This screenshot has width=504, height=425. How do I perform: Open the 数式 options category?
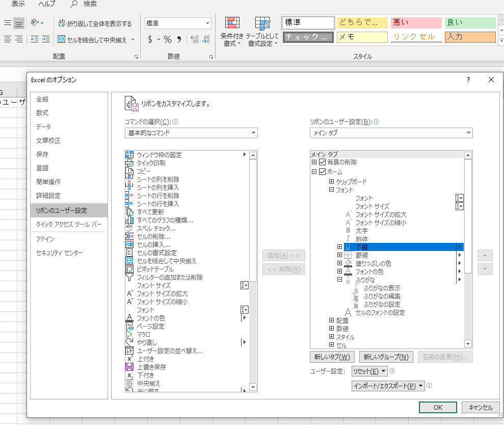coord(69,113)
